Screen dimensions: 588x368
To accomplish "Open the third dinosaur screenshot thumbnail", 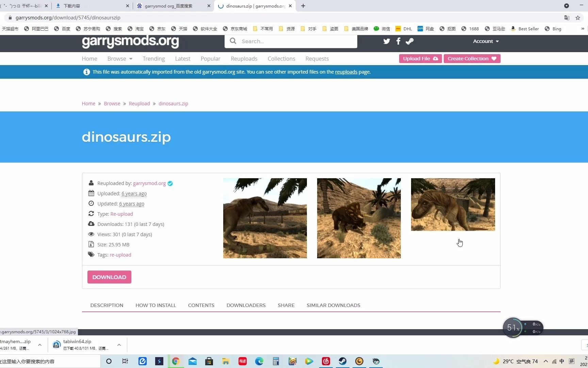I will point(453,204).
